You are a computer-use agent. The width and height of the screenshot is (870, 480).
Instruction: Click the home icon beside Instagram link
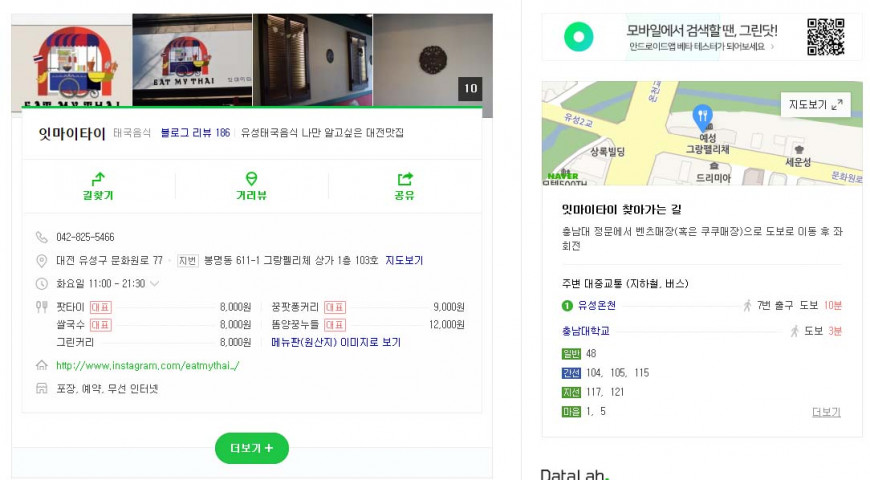click(x=42, y=365)
